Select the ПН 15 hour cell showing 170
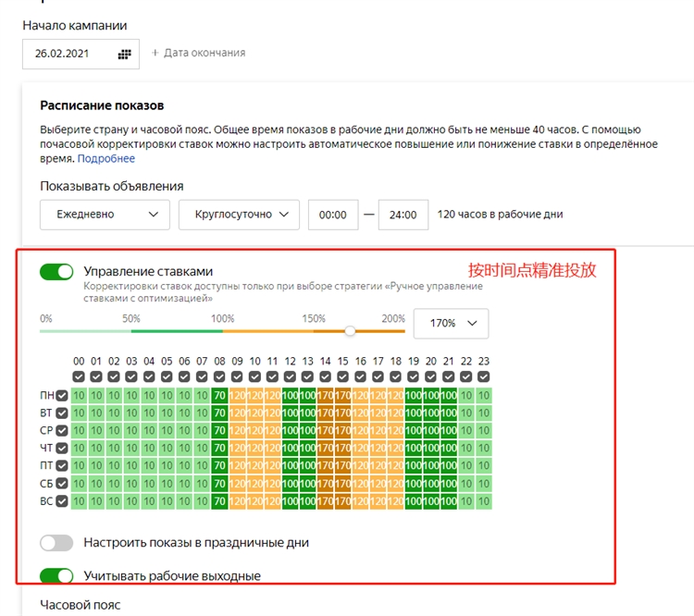 pyautogui.click(x=343, y=395)
